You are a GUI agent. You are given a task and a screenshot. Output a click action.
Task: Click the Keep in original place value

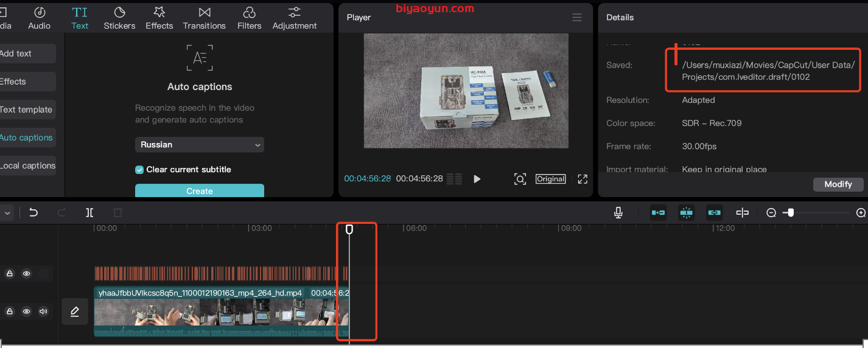724,169
